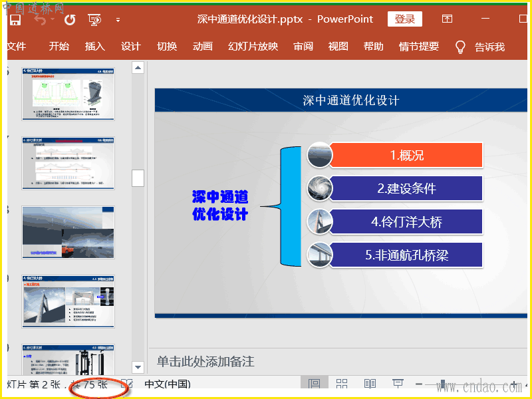Click the spell check icon in status bar
This screenshot has height=399, width=532.
click(x=126, y=384)
